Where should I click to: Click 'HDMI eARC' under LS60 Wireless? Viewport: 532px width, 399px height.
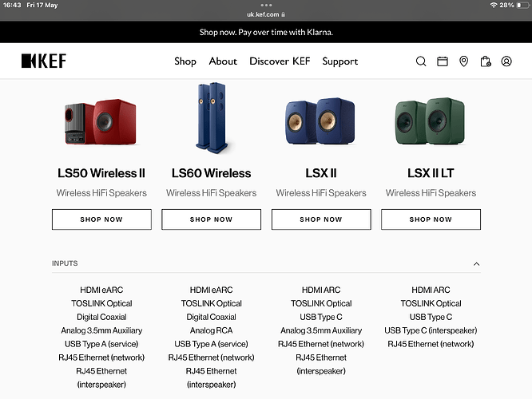point(211,290)
